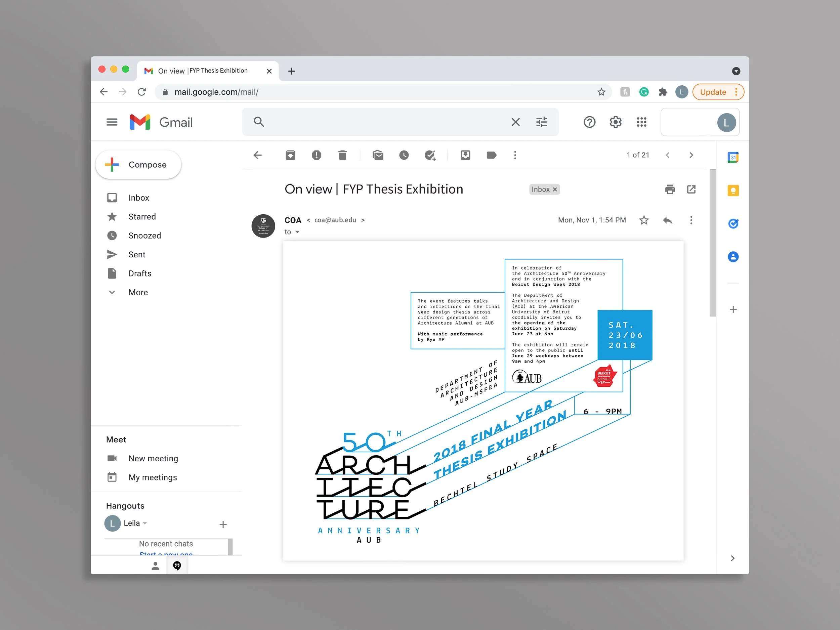Open the Google Tasks side panel
The width and height of the screenshot is (840, 630).
pyautogui.click(x=733, y=224)
